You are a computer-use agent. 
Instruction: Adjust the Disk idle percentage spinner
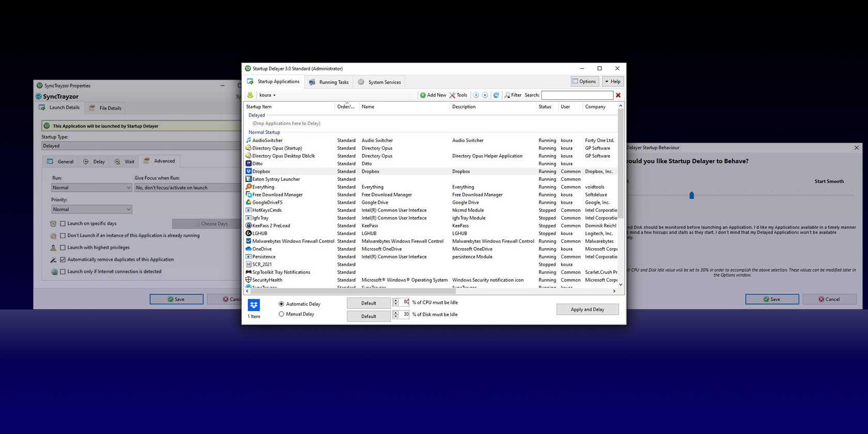[395, 314]
